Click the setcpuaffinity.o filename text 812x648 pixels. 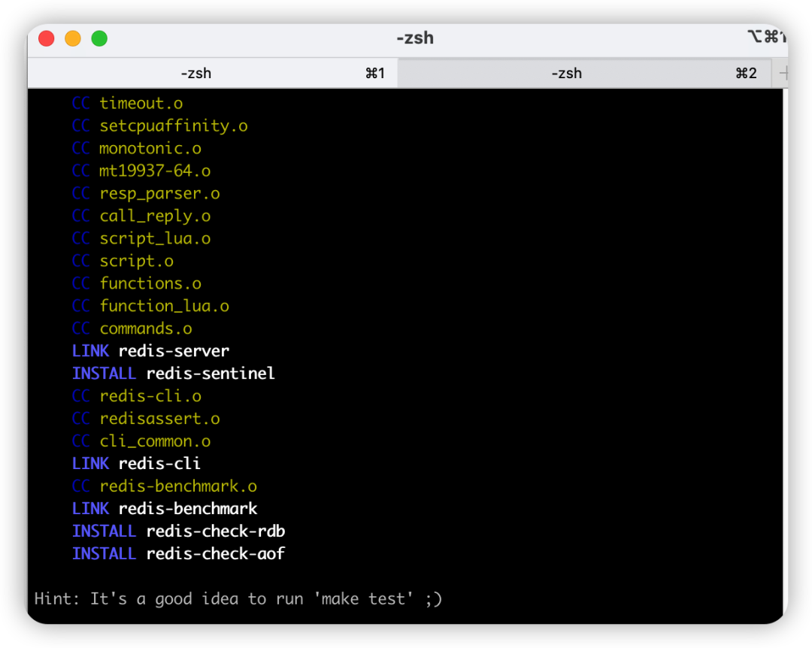[x=174, y=126]
